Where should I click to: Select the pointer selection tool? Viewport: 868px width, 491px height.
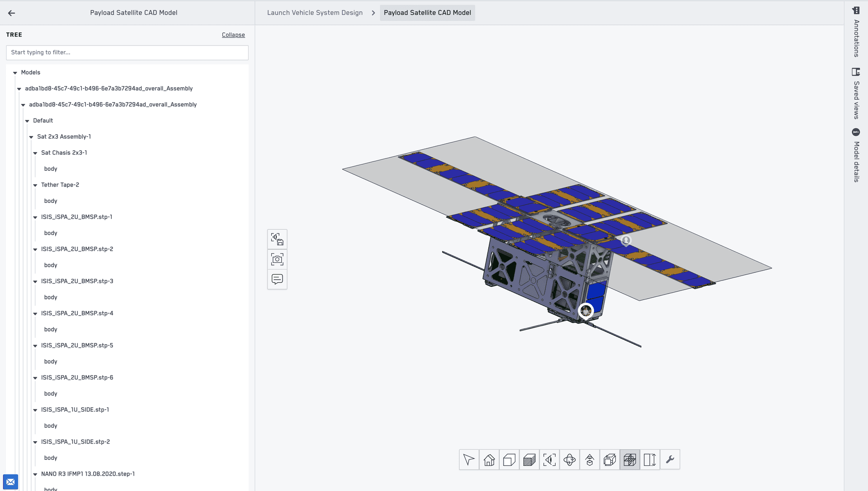[469, 460]
